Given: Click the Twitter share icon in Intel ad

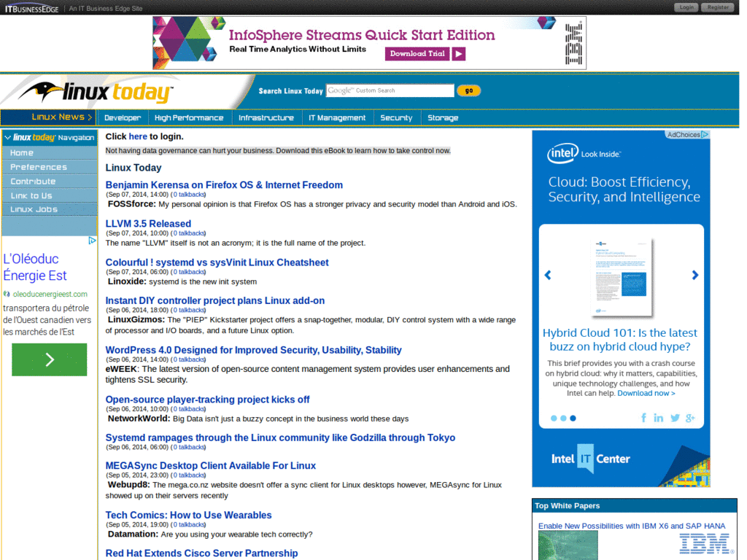Looking at the screenshot, I should pyautogui.click(x=675, y=418).
